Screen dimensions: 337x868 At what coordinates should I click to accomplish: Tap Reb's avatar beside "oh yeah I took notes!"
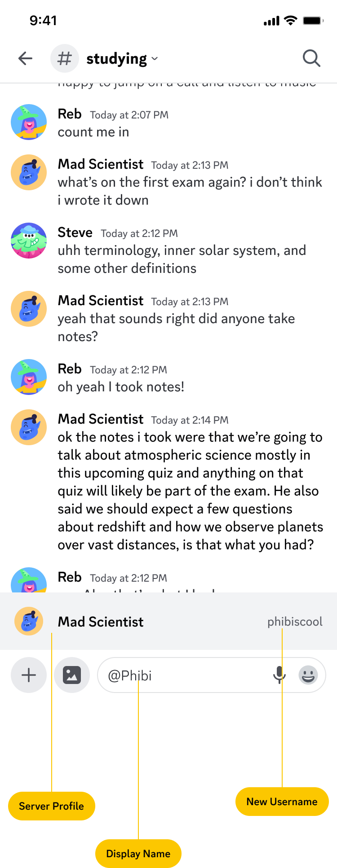click(29, 377)
